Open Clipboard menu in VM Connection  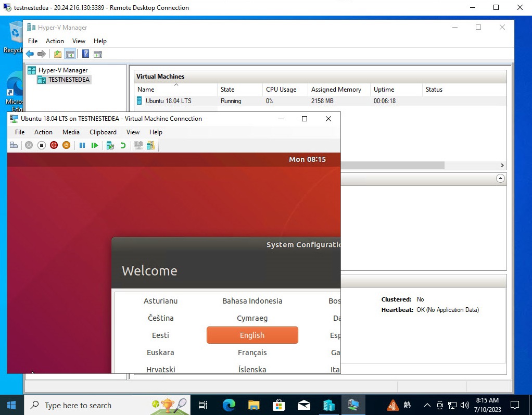coord(103,132)
